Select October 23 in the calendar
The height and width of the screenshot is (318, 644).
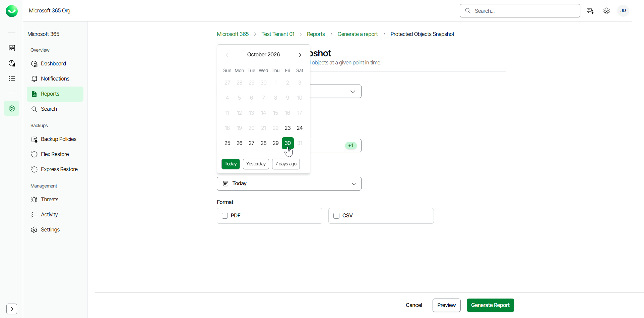(x=288, y=128)
